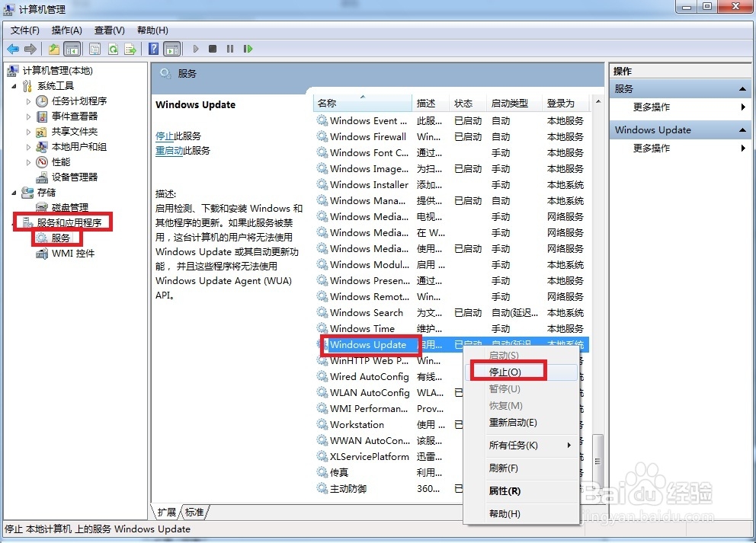Screen dimensions: 756x543
Task: Click the services list scroll up arrow
Action: tap(597, 101)
